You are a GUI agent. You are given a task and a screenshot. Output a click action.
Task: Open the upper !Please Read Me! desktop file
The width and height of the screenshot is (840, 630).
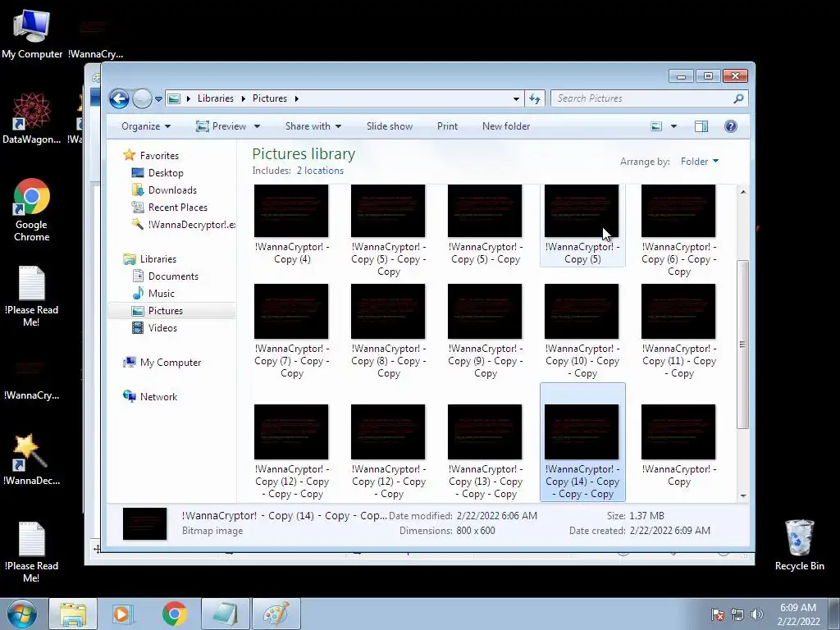coord(32,296)
